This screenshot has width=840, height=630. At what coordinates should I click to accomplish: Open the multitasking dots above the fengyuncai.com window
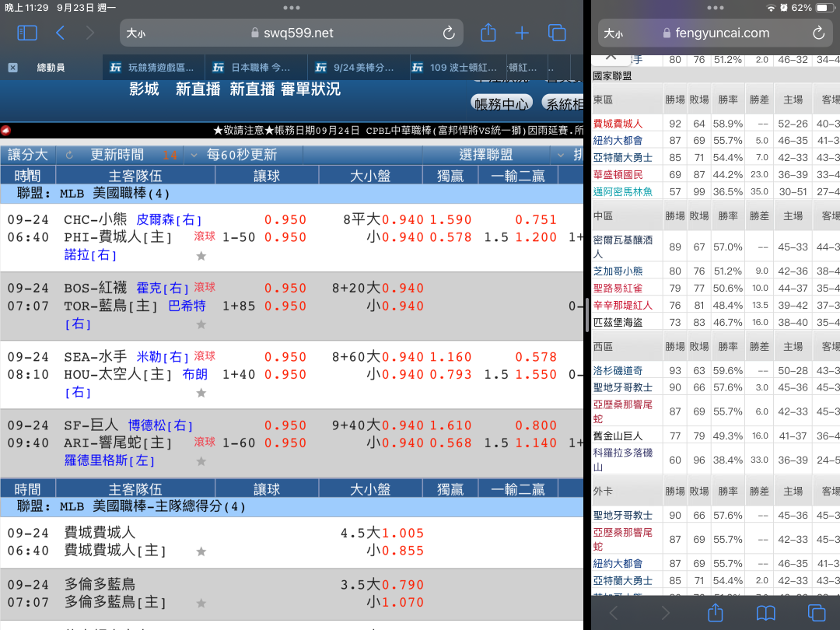pos(716,8)
